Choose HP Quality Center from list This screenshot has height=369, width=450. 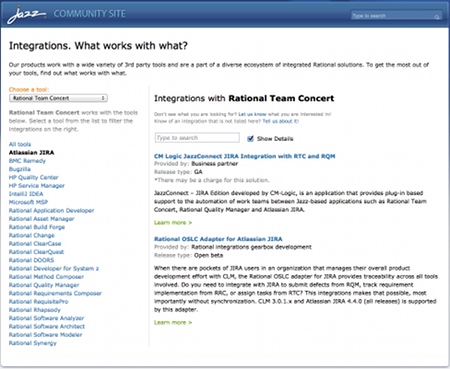pos(34,177)
